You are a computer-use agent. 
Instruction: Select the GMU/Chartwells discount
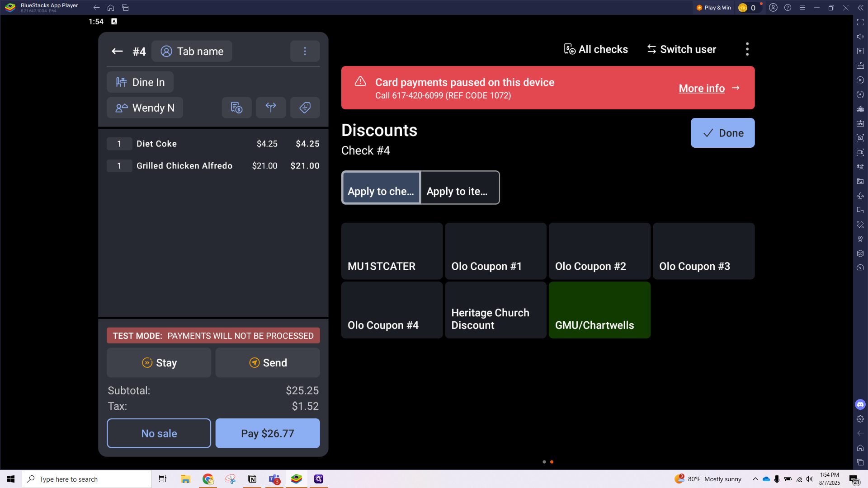[x=599, y=310]
